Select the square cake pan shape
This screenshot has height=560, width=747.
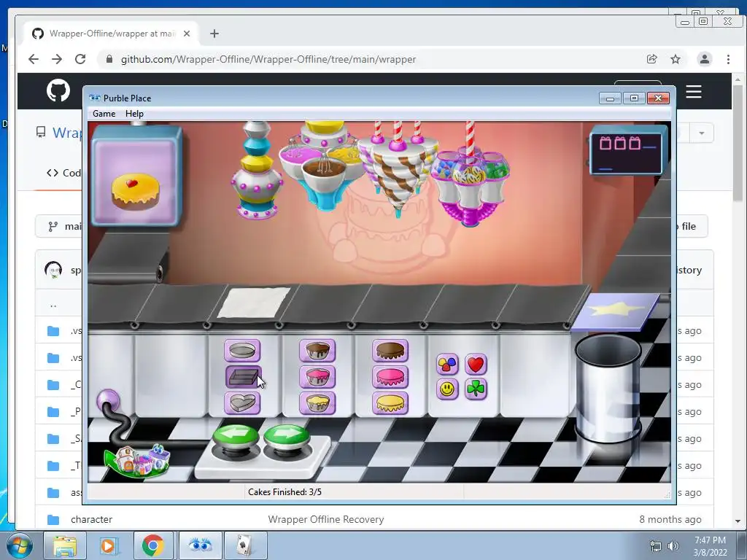tap(243, 377)
